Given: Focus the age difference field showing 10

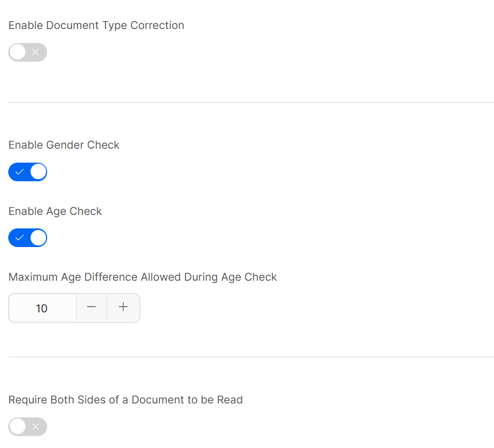Looking at the screenshot, I should point(42,308).
